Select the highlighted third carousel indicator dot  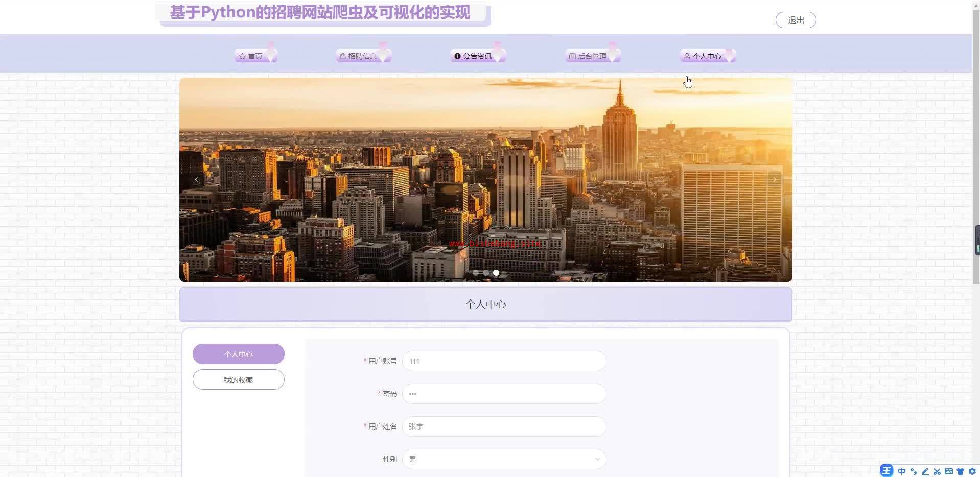(496, 273)
